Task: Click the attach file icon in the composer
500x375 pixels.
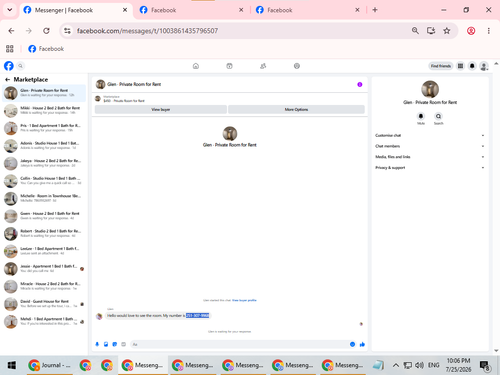Action: (106, 344)
